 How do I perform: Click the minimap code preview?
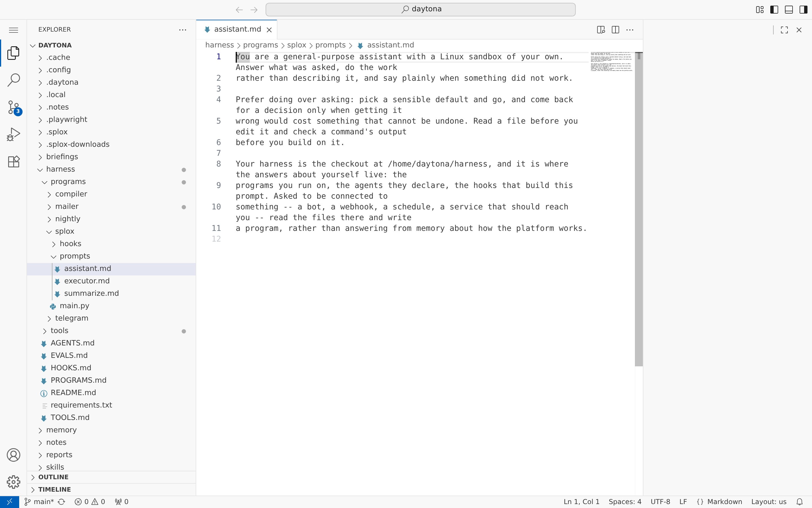pos(612,62)
